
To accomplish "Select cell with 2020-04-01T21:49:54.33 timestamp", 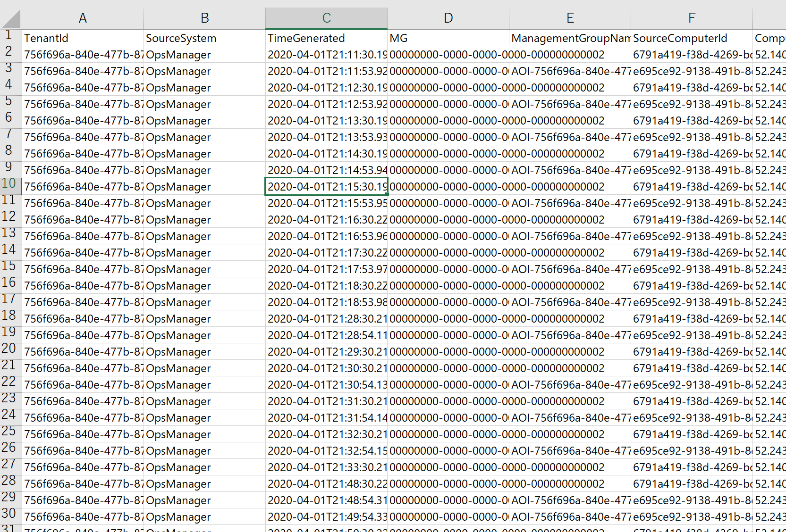I will pos(326,516).
